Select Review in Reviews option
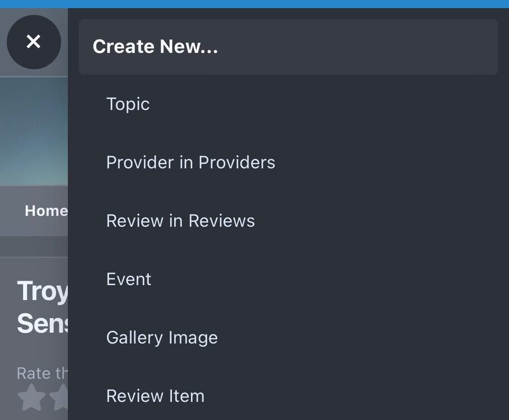The image size is (509, 420). tap(180, 221)
